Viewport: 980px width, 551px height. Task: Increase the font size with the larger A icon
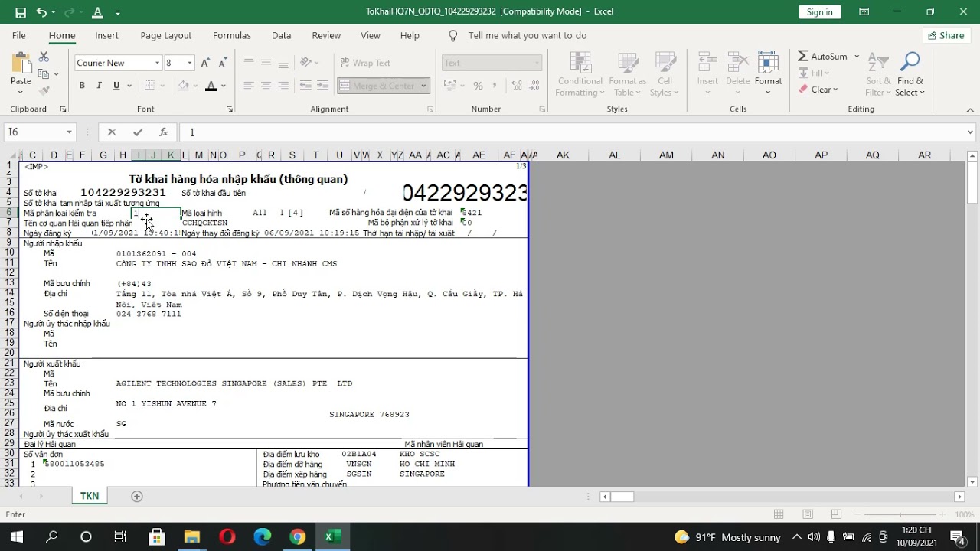(206, 63)
